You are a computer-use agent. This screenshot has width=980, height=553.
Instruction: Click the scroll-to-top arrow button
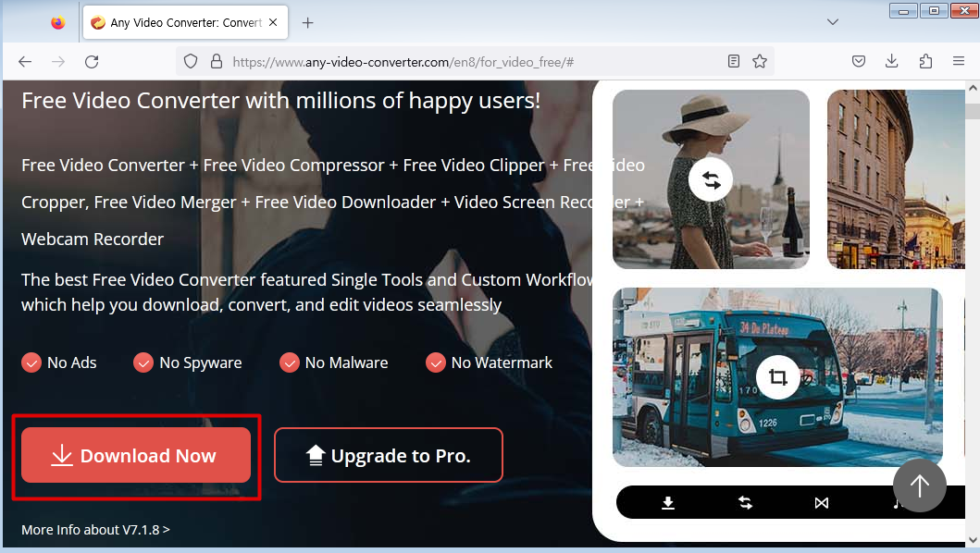[919, 486]
